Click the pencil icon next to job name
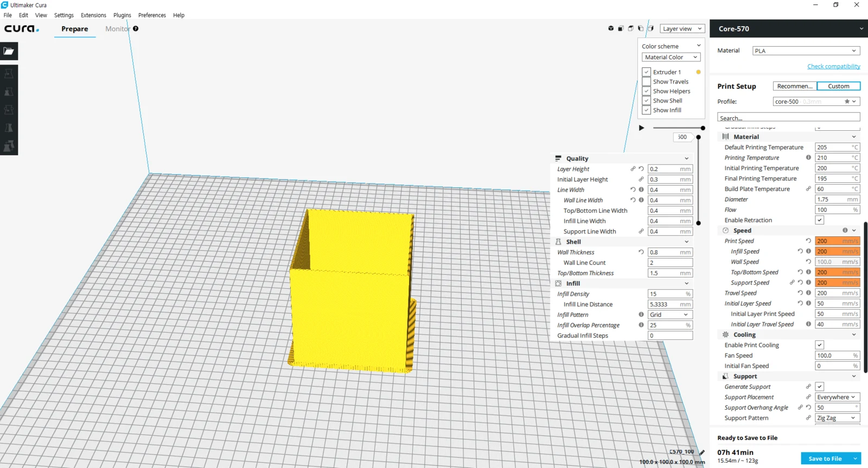Viewport: 868px width, 468px height. pos(702,452)
